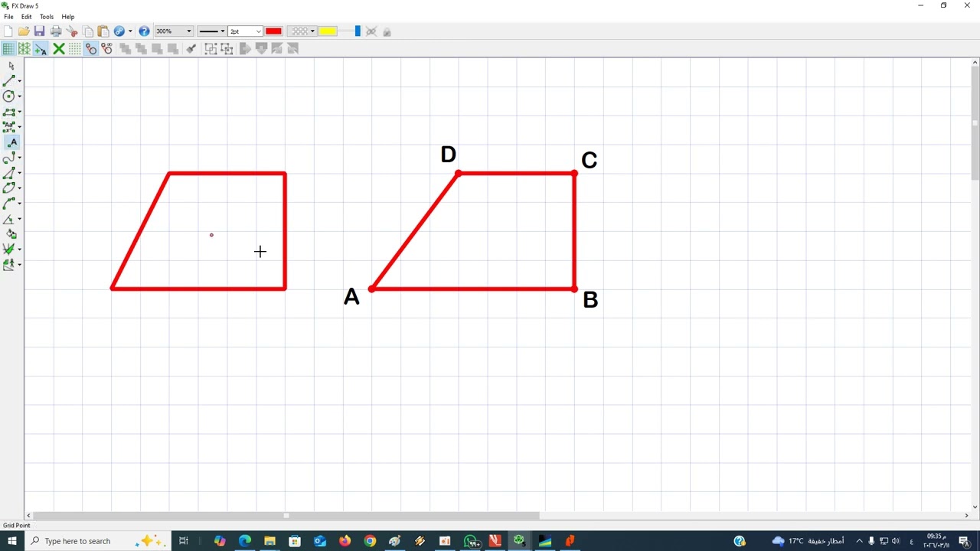Toggle the square grid display
This screenshot has width=980, height=551.
click(8, 48)
